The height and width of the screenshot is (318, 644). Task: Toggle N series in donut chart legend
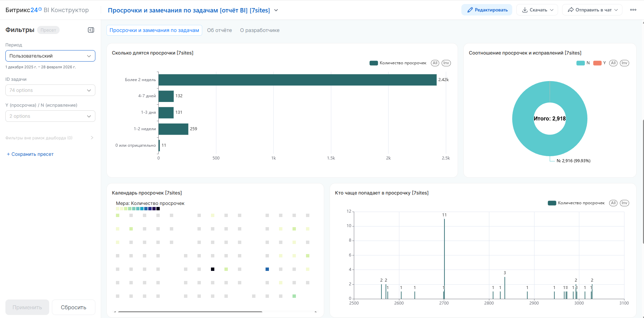coord(583,63)
